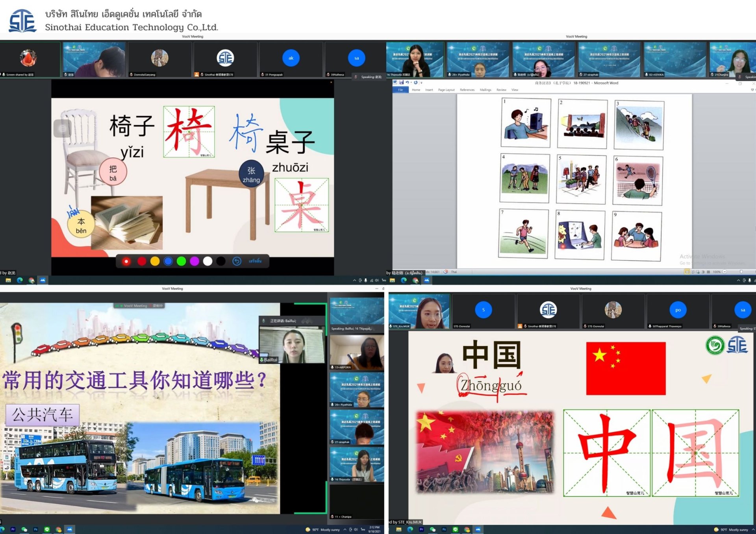Click VooV Meeting icon in bottom-right taskbar
Screen dimensions: 756x534
[478, 530]
